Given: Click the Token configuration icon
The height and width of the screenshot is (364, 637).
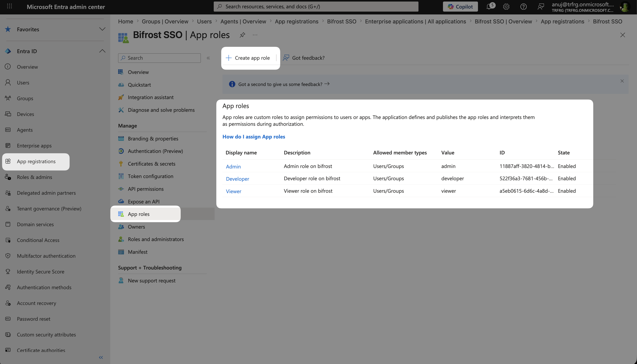Looking at the screenshot, I should pos(121,176).
